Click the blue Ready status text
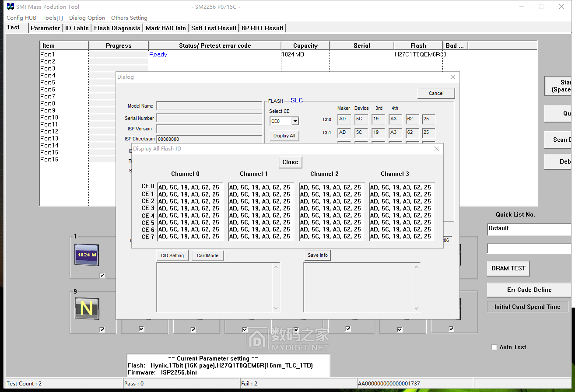Viewport: 575px width, 392px height. [158, 54]
